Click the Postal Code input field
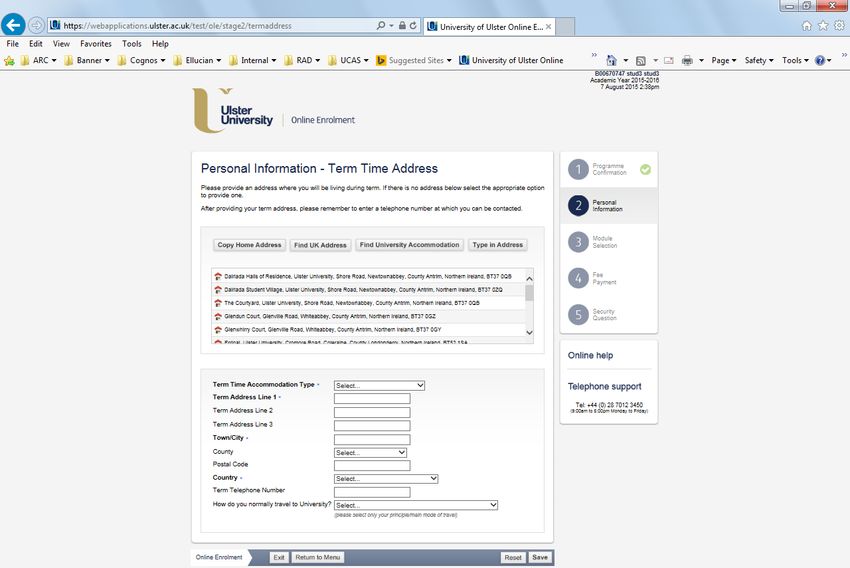The height and width of the screenshot is (568, 850). (x=372, y=465)
